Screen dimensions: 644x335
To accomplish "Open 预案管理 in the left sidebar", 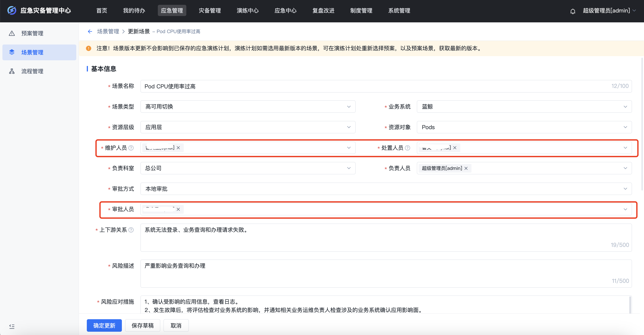I will pyautogui.click(x=32, y=33).
